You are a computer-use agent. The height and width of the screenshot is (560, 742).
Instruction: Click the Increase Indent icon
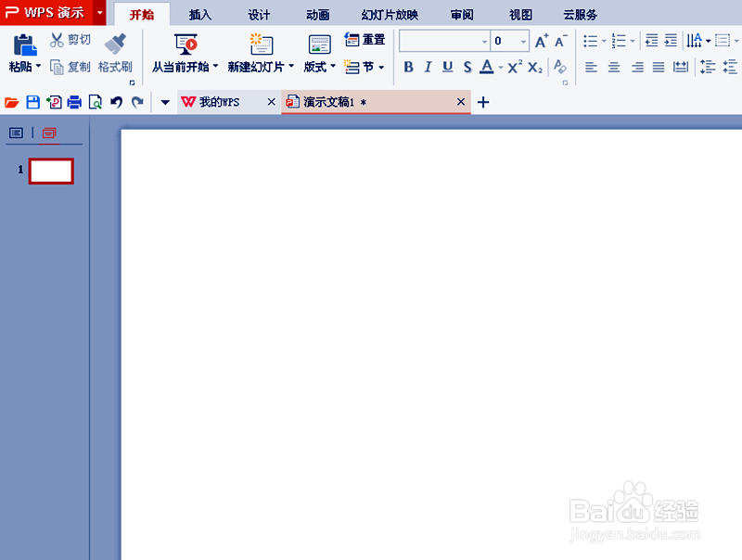[x=671, y=41]
